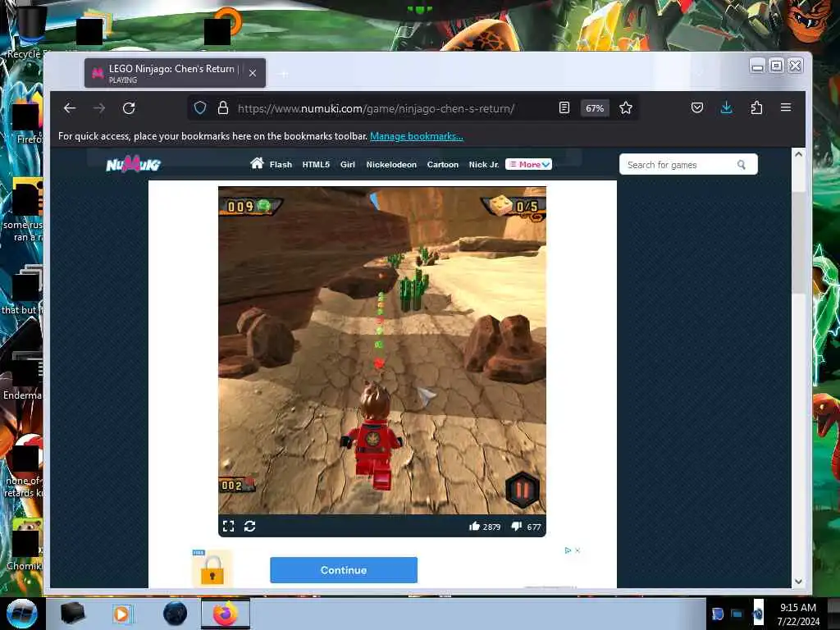Click the Firefox taskbar button
The height and width of the screenshot is (630, 840).
click(226, 614)
